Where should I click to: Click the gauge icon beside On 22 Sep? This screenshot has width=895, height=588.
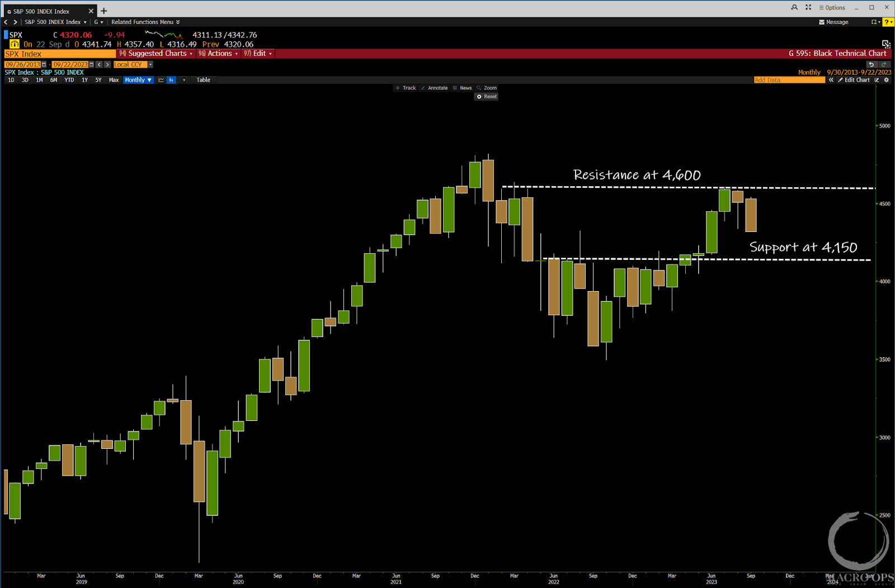15,44
